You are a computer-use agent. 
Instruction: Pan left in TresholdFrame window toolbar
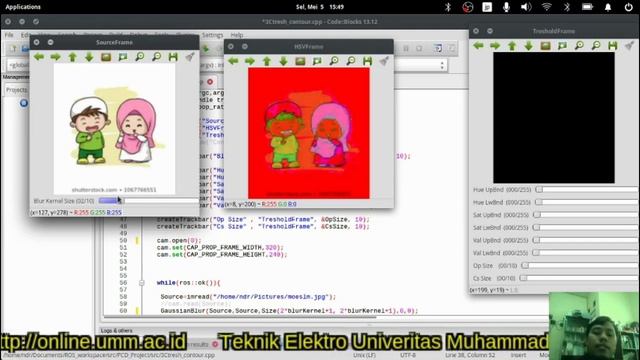coord(478,46)
